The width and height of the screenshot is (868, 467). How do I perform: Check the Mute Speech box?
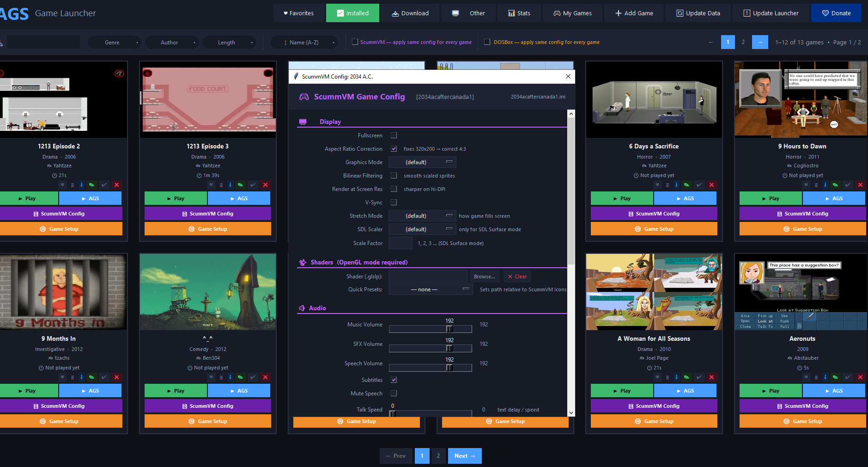pos(394,393)
